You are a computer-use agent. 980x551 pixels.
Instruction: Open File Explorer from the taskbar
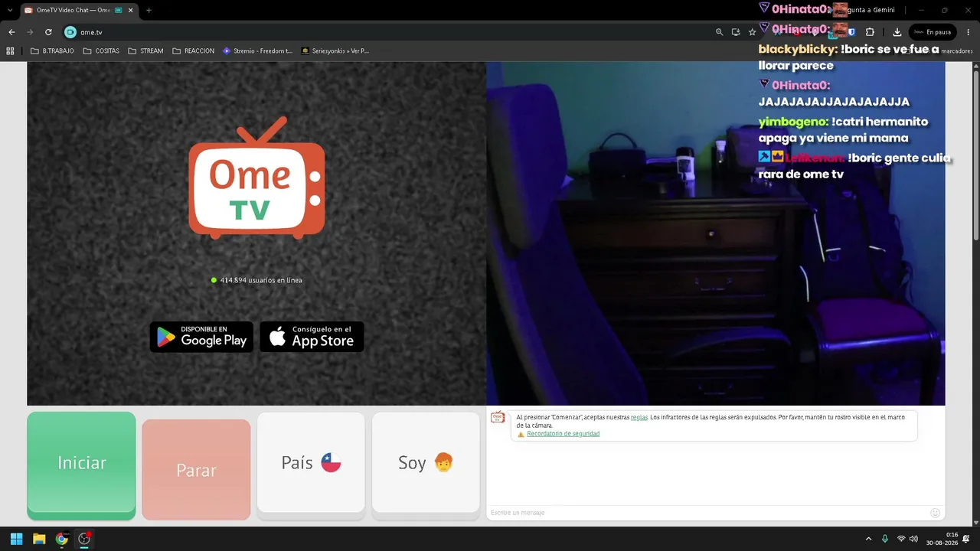pos(39,539)
